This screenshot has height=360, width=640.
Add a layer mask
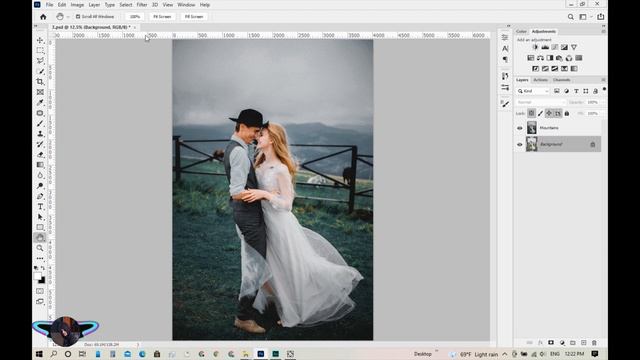551,343
